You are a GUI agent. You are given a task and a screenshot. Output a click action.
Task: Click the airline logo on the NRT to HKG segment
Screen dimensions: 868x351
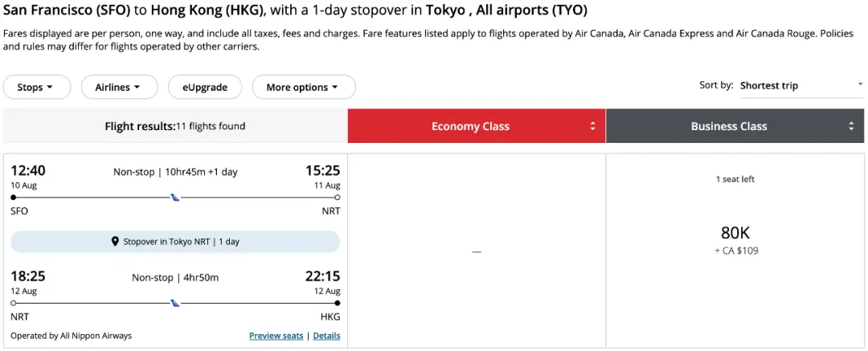tap(175, 304)
